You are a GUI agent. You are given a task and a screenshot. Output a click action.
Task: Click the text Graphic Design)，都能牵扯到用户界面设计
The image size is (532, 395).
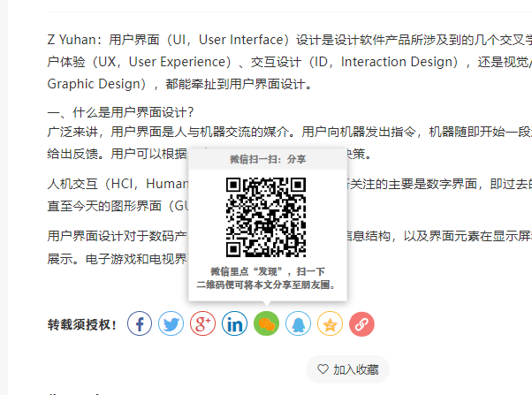point(179,84)
